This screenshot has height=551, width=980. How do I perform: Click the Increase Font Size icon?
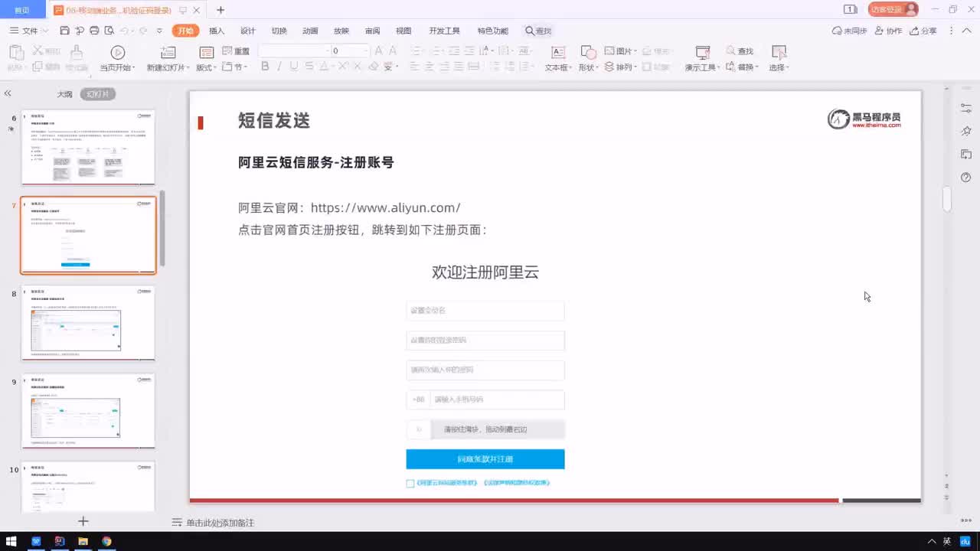(379, 51)
